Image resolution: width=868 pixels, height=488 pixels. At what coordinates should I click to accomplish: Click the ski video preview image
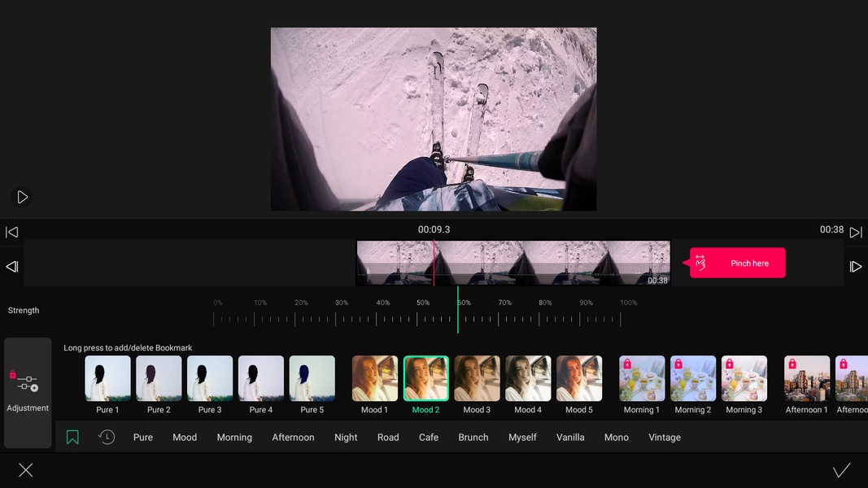434,119
